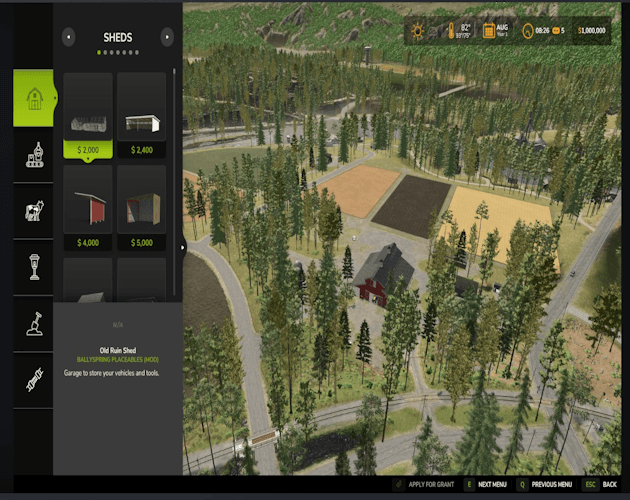Click the time speed icon beside 5
Image resolution: width=630 pixels, height=500 pixels.
tap(556, 31)
